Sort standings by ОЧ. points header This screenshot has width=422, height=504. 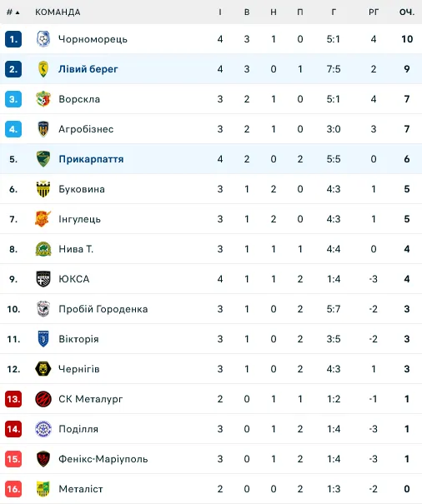(x=407, y=12)
